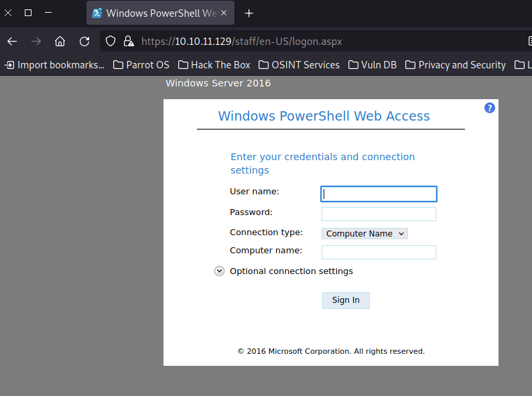Open the help question mark icon
The height and width of the screenshot is (396, 532).
tap(490, 108)
